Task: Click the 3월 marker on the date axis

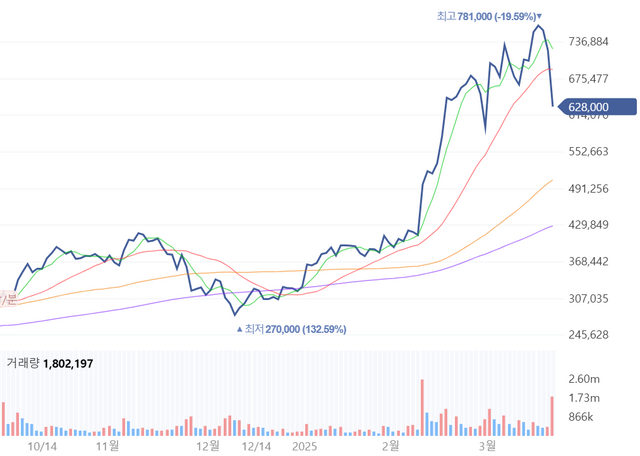Action: tap(488, 445)
